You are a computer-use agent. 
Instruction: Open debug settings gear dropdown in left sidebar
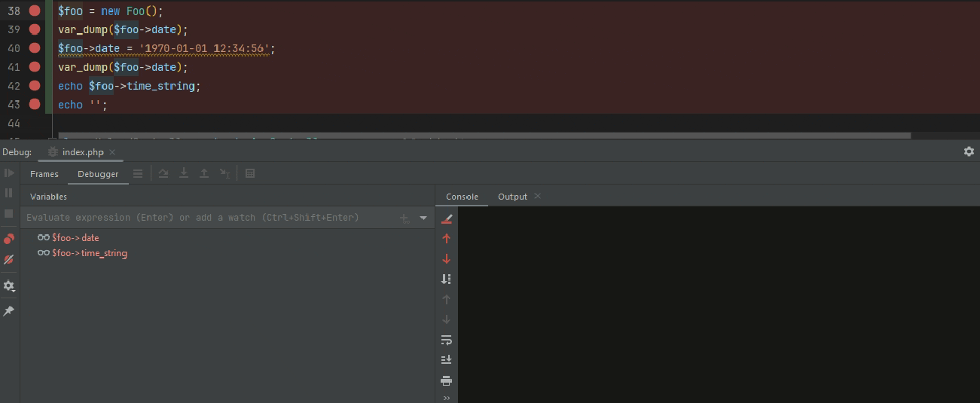pyautogui.click(x=9, y=286)
